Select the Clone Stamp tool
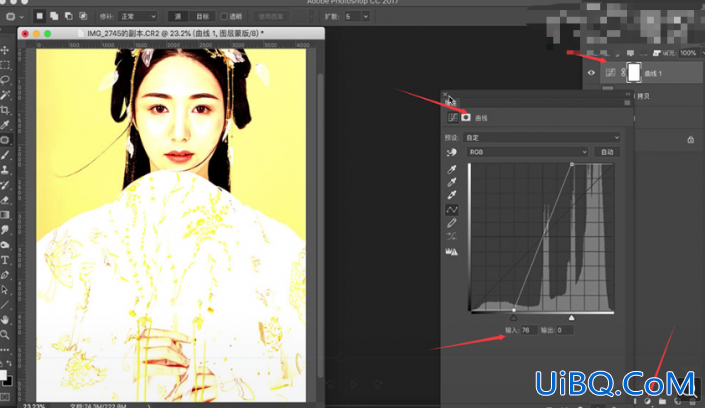This screenshot has width=705, height=408. 5,170
